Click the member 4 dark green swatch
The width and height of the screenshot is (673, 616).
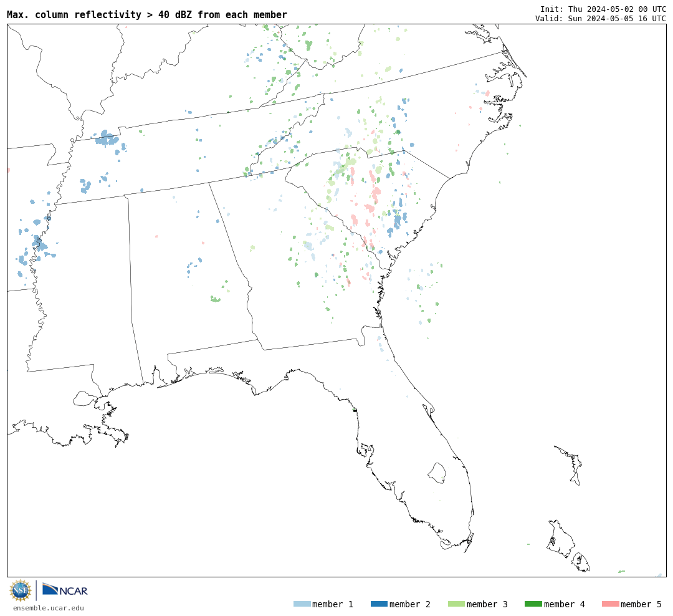point(533,604)
